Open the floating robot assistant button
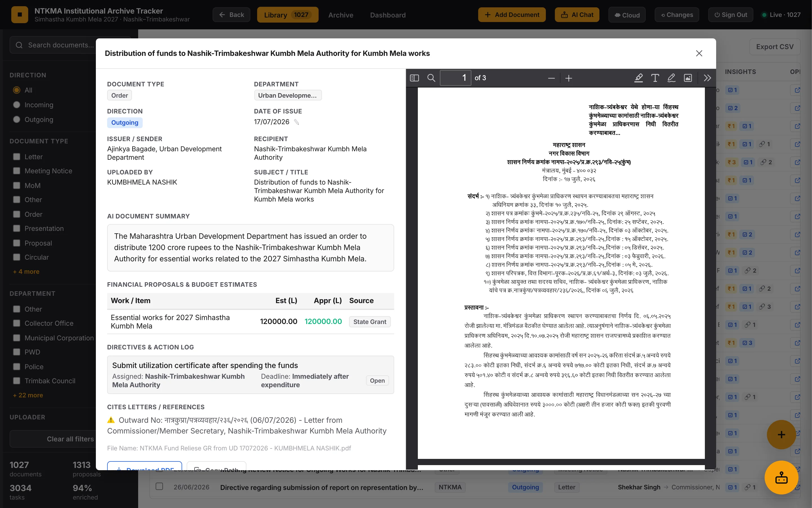This screenshot has height=508, width=812. click(x=781, y=478)
